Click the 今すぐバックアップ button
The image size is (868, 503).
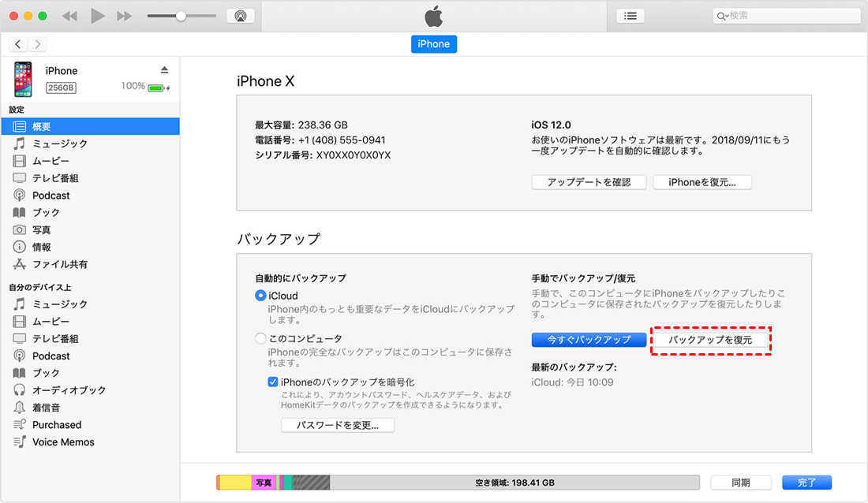589,340
